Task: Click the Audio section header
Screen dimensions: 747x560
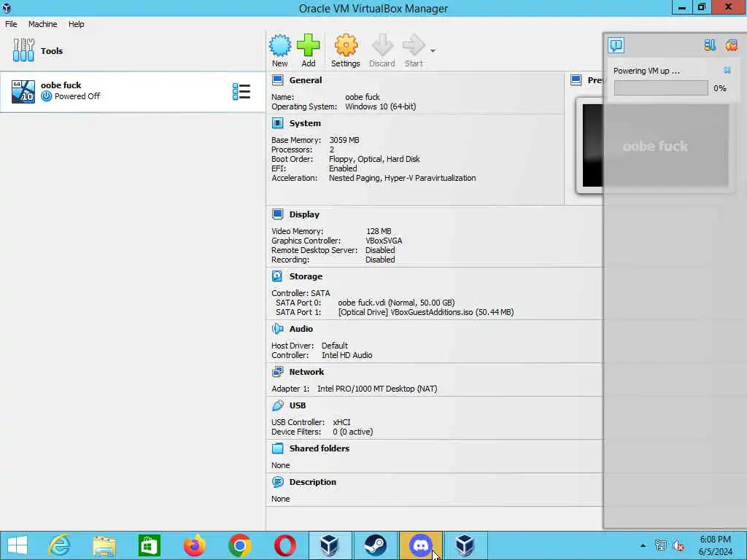Action: [x=301, y=329]
